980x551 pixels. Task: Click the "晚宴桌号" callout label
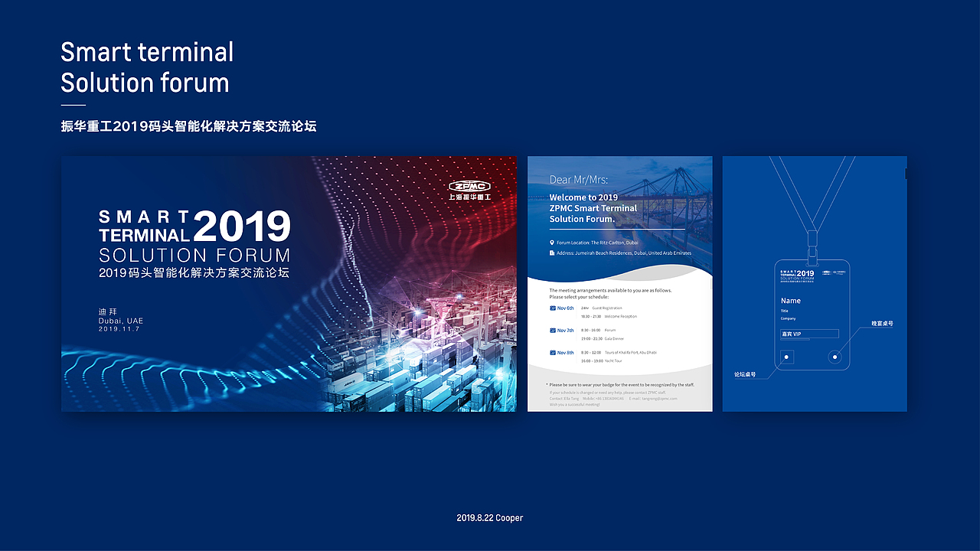point(882,324)
